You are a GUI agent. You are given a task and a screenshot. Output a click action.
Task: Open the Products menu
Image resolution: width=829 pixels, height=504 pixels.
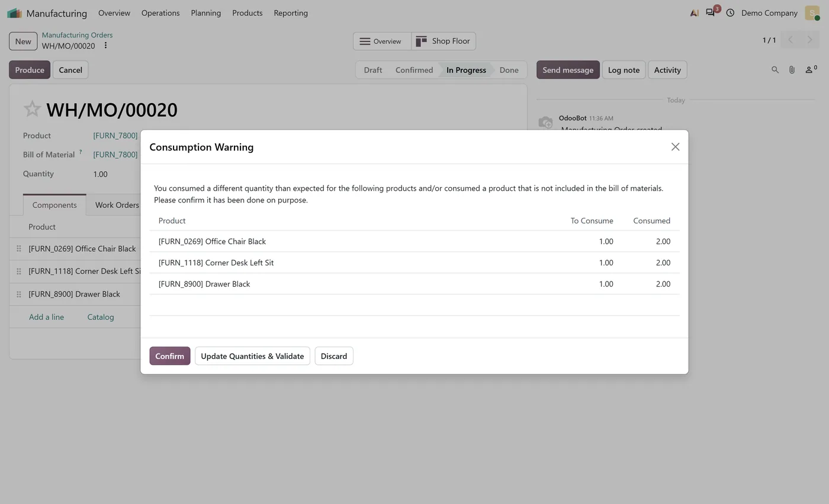pyautogui.click(x=248, y=13)
